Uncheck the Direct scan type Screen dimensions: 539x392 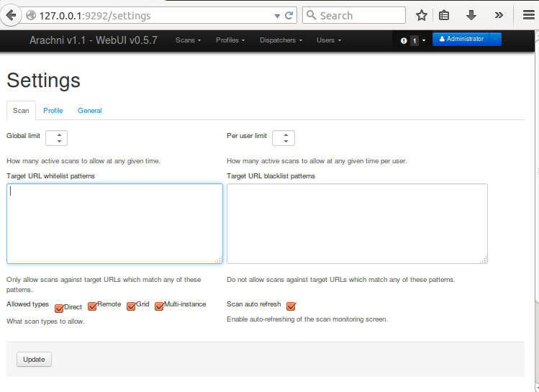tap(59, 308)
